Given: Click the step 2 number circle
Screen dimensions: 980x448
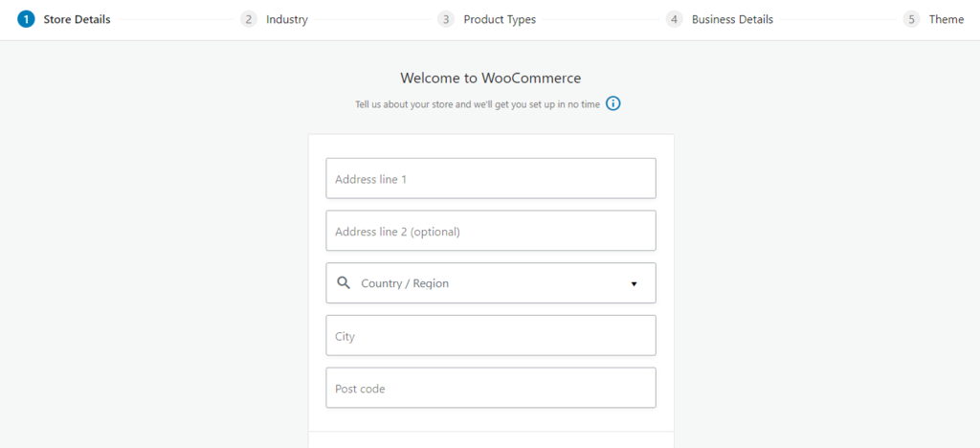Looking at the screenshot, I should click(249, 19).
